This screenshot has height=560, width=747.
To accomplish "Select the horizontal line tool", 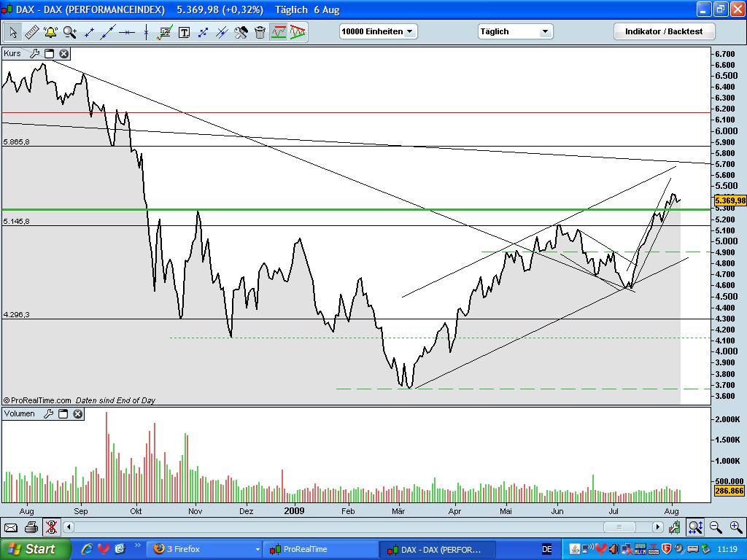I will coord(127,32).
